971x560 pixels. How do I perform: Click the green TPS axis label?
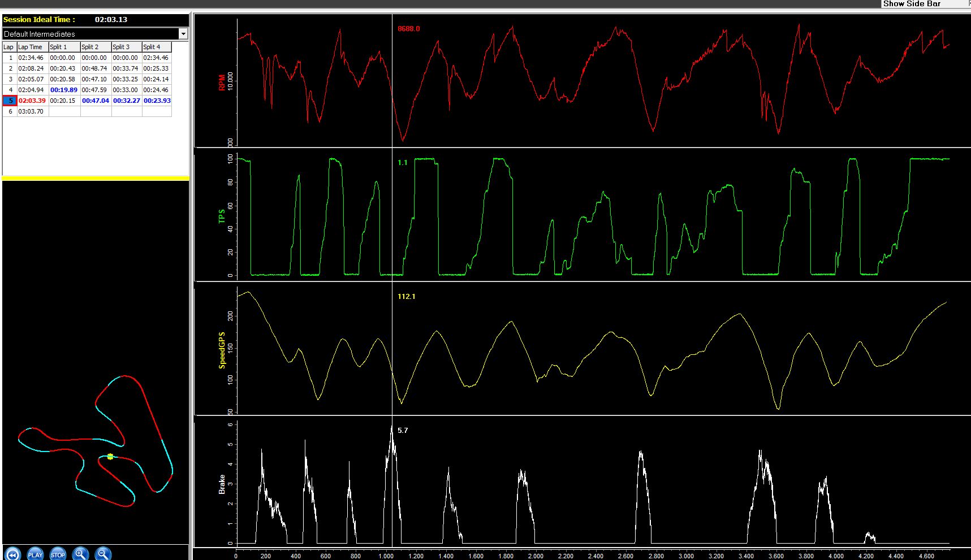[x=222, y=216]
